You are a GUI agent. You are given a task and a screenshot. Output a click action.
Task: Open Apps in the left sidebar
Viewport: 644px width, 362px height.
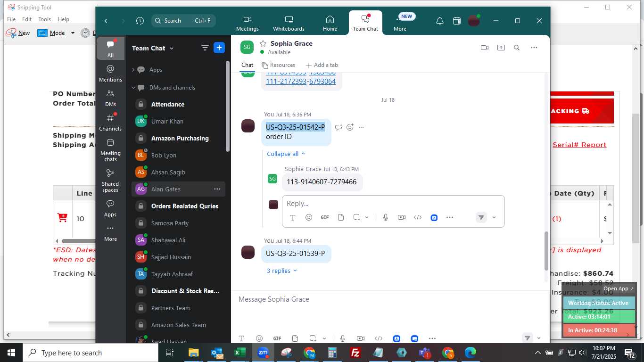tap(110, 208)
